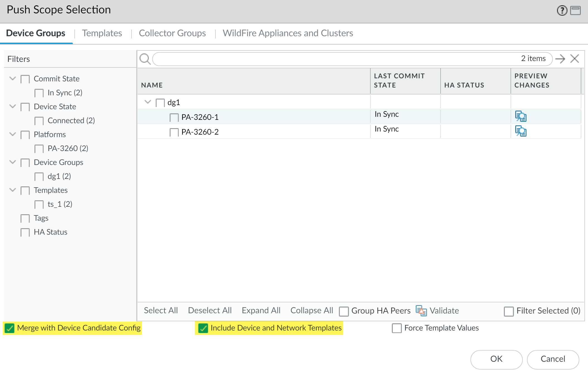The image size is (588, 379).
Task: Select the PA-3260-1 device checkbox
Action: tap(174, 117)
